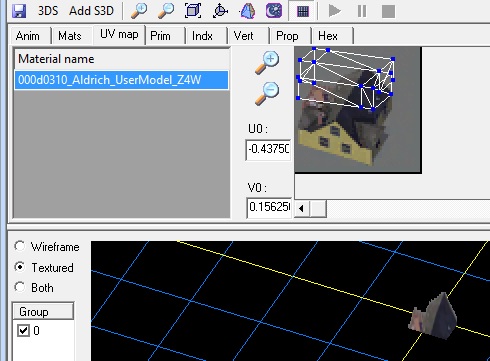Click the zoom out magnifier in toolbar
490x361 pixels.
pyautogui.click(x=166, y=11)
